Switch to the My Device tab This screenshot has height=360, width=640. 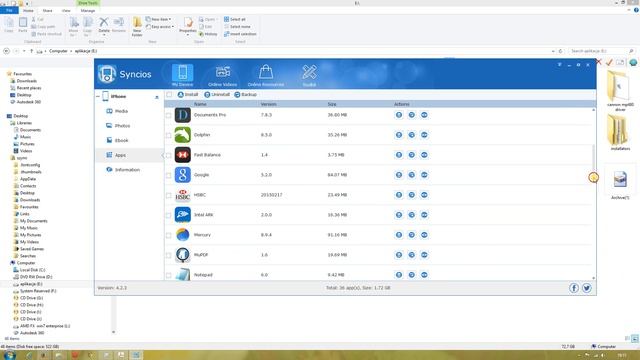182,75
